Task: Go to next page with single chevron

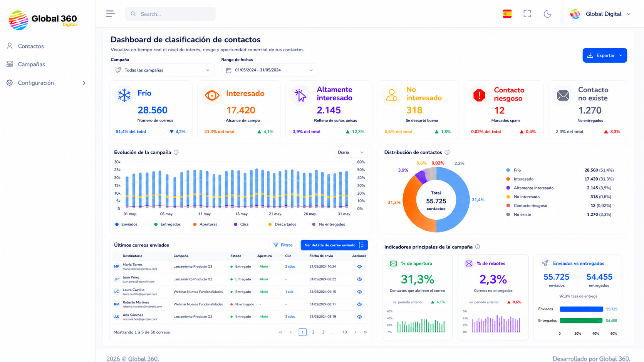Action: tap(355, 332)
